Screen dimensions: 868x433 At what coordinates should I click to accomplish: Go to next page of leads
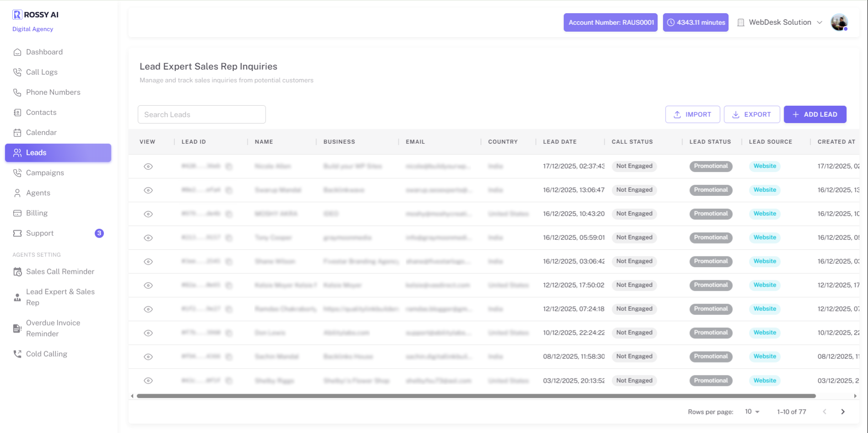click(843, 411)
